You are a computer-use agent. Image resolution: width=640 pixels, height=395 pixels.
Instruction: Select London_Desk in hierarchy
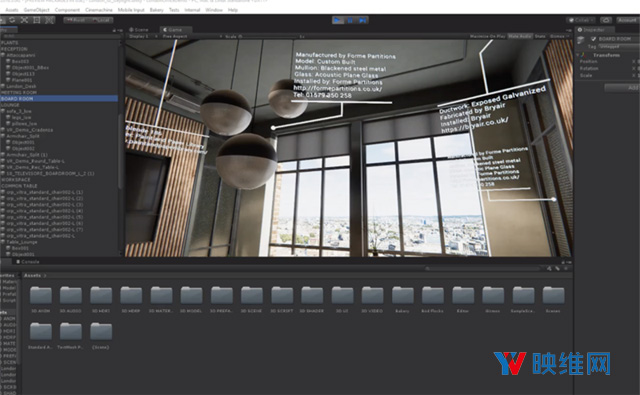(x=59, y=87)
